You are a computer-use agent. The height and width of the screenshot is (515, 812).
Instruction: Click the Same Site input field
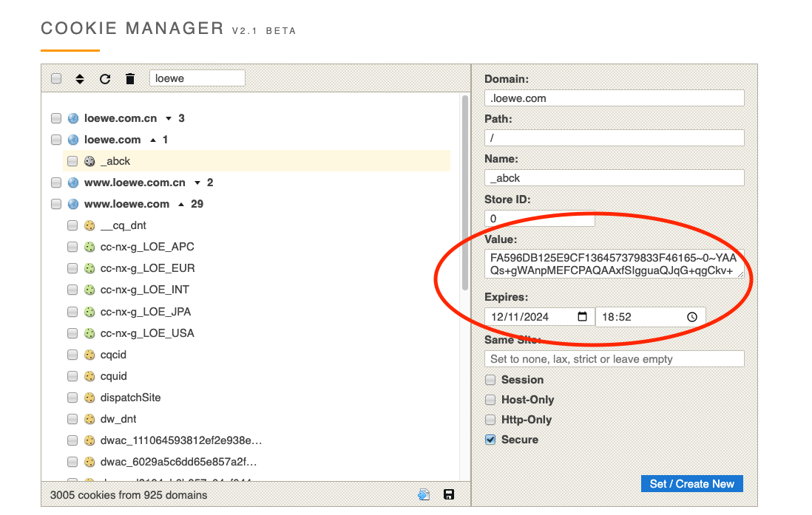[615, 358]
